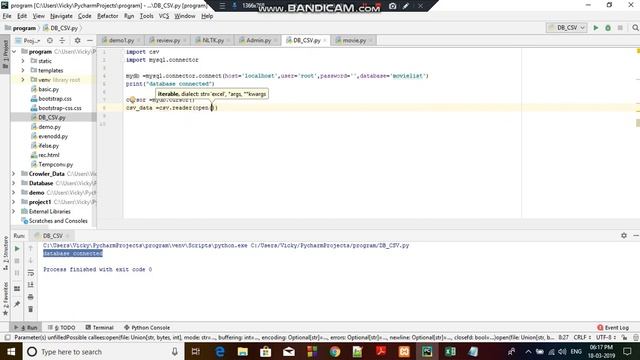640x360 pixels.
Task: Expand the static folder
Action: click(x=23, y=61)
